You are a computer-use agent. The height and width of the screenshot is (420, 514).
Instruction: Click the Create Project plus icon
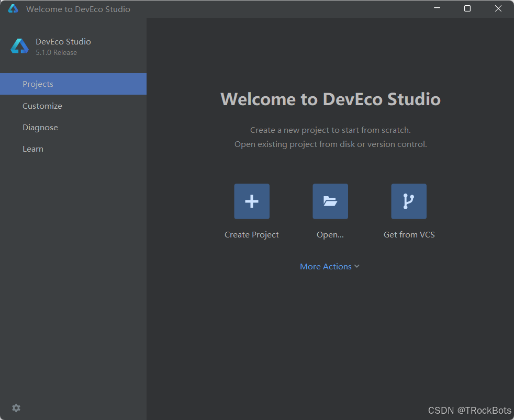[x=252, y=201]
